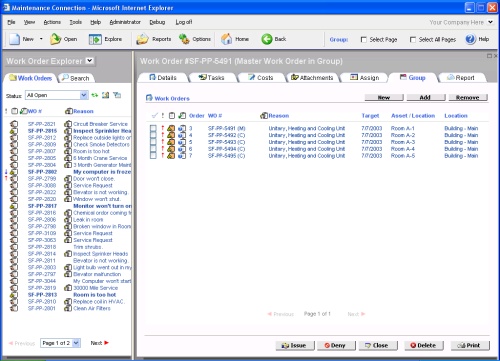Check the box for SF-PP-5493 (C)
The width and height of the screenshot is (500, 361).
pos(153,142)
